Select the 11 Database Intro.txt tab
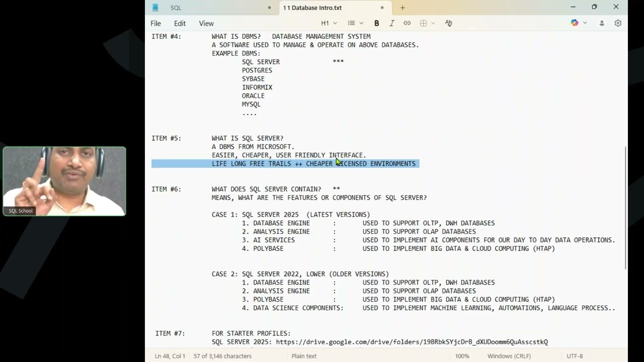Viewport: 644px width, 362px height. coord(334,8)
